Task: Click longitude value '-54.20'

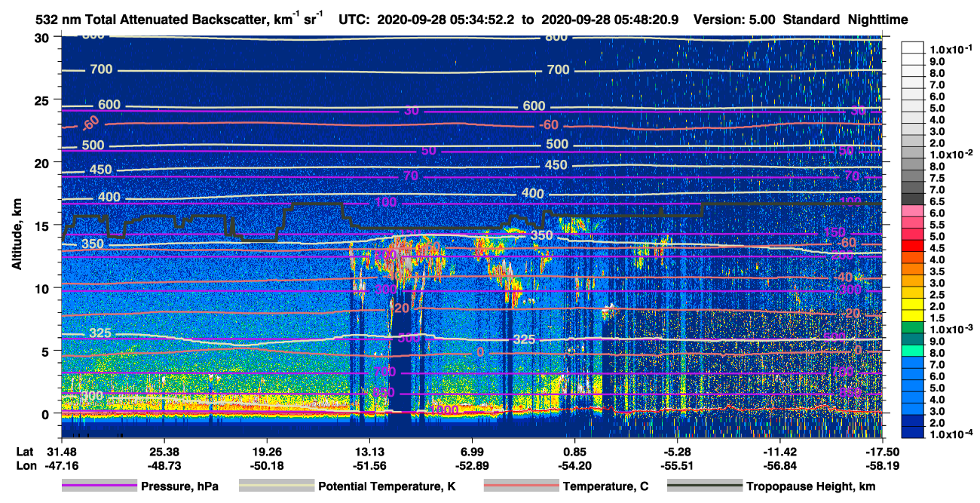Action: pos(574,465)
